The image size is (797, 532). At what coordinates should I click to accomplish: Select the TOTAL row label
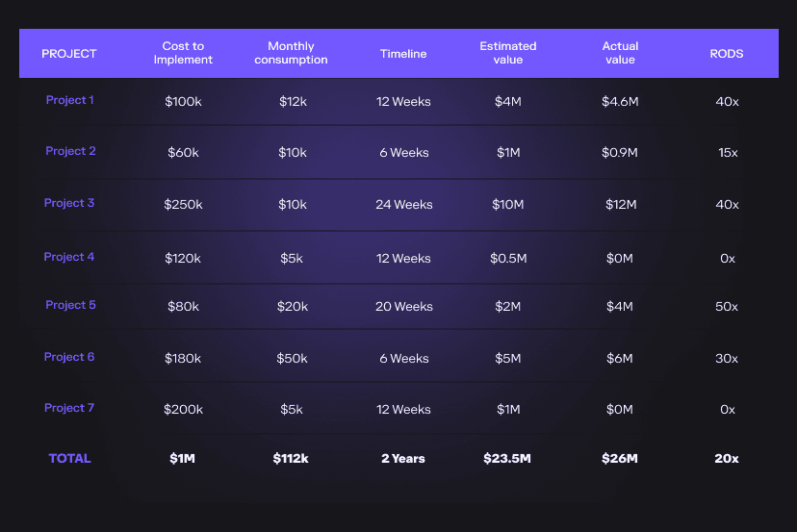click(x=69, y=459)
